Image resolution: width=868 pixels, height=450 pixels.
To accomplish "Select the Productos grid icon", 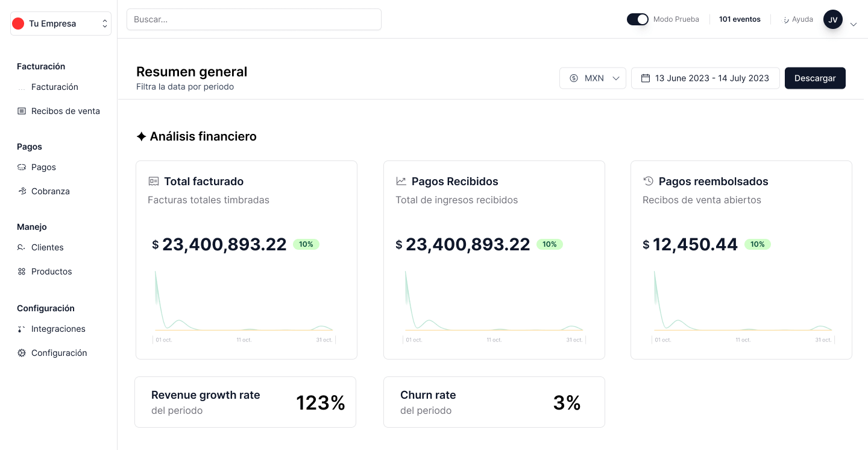I will point(22,271).
